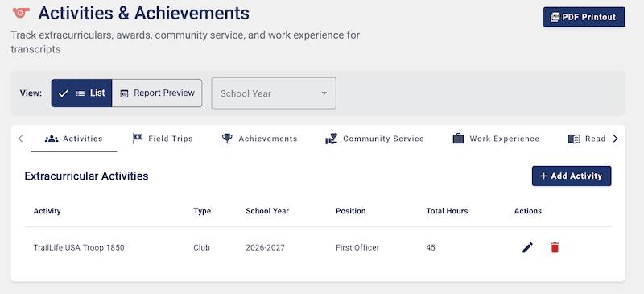Click the trophy icon on Achievements tab
The height and width of the screenshot is (294, 644).
227,139
